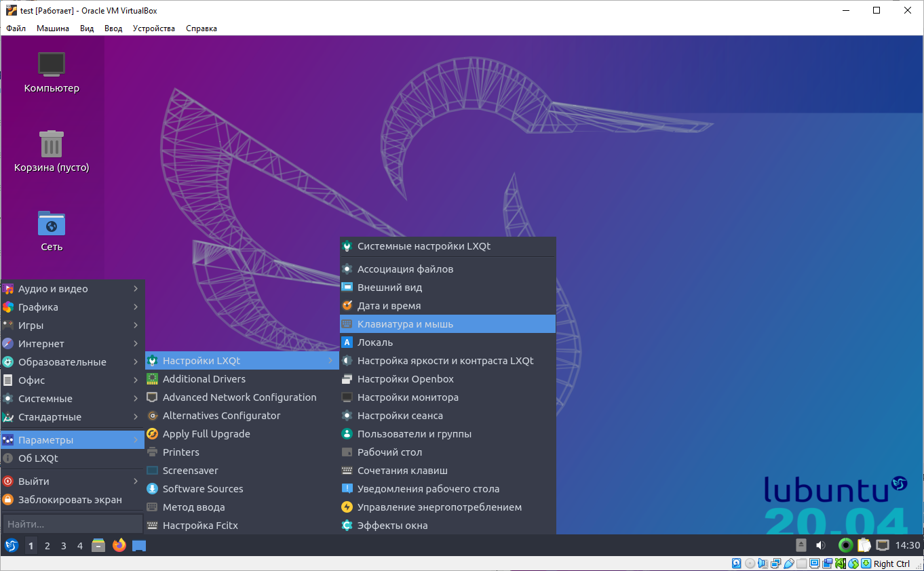Image resolution: width=924 pixels, height=571 pixels.
Task: Click the Apply Full Upgrade icon
Action: [153, 434]
